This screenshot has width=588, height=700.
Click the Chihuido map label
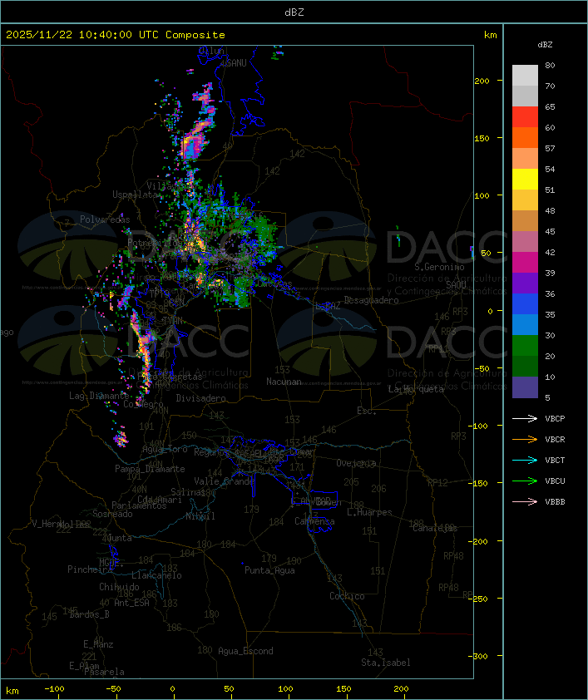tap(119, 587)
